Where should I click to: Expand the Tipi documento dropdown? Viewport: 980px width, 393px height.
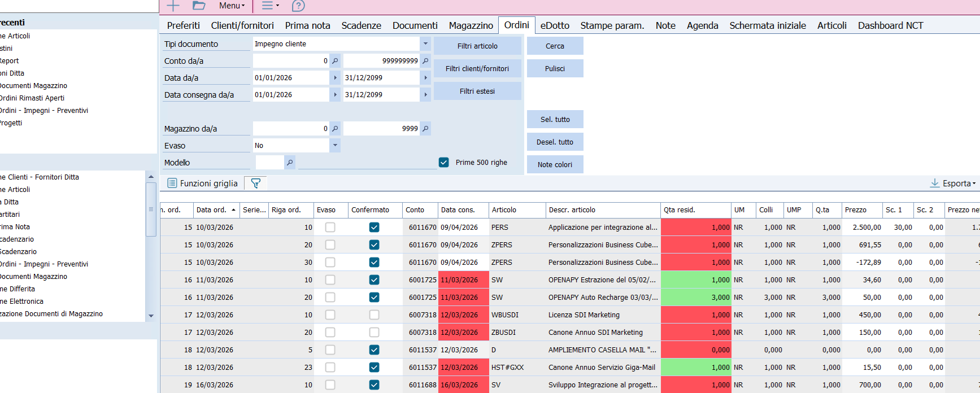tap(425, 44)
